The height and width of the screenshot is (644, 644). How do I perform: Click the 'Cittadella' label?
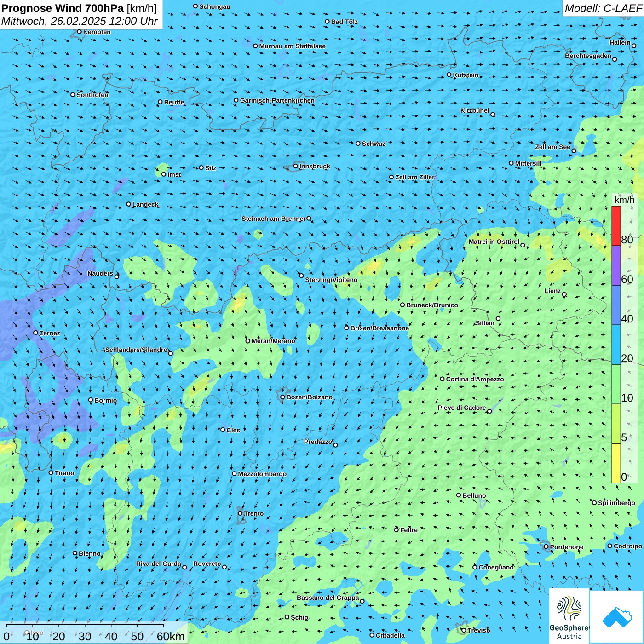point(390,635)
